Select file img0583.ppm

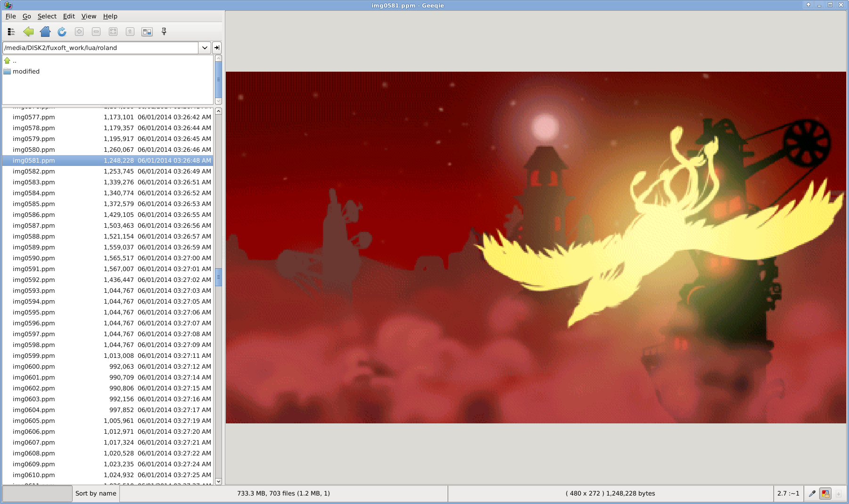pos(107,182)
